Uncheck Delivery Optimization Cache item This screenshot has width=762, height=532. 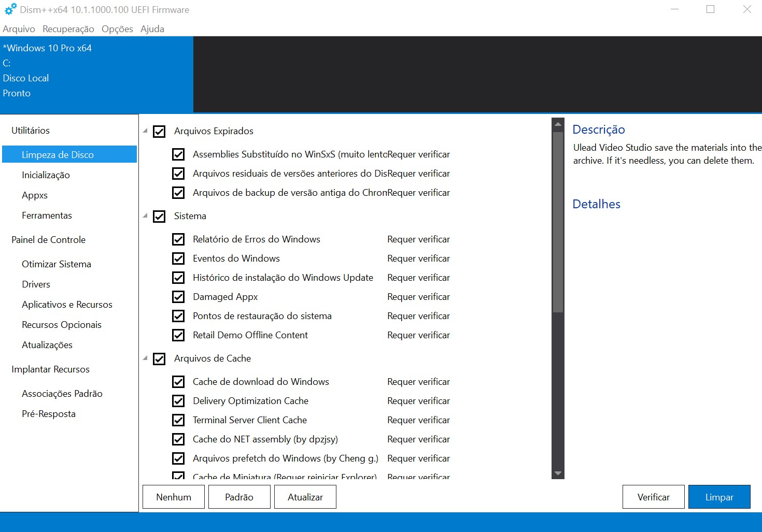coord(178,401)
